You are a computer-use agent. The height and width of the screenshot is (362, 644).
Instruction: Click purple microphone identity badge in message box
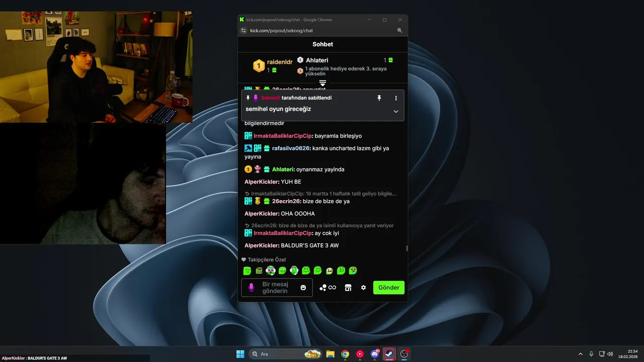(251, 288)
